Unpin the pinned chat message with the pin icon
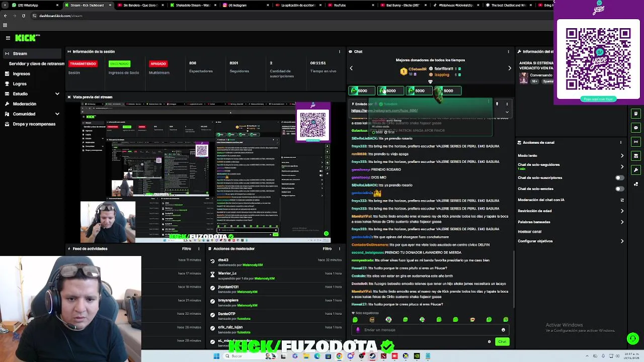This screenshot has width=644, height=362. pyautogui.click(x=497, y=104)
